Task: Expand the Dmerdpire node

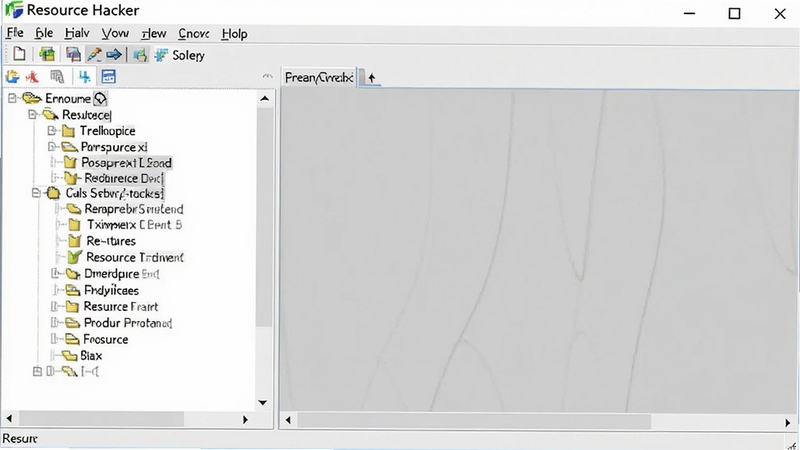Action: tap(56, 273)
